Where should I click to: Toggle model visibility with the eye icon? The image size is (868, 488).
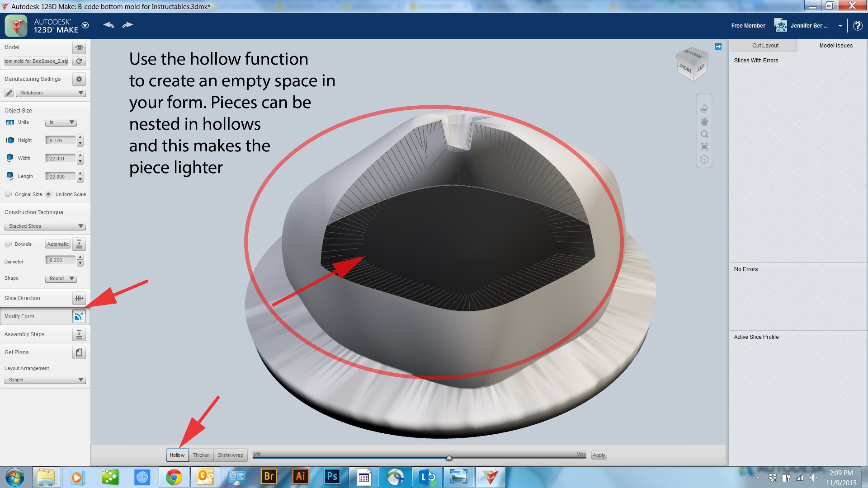click(79, 47)
